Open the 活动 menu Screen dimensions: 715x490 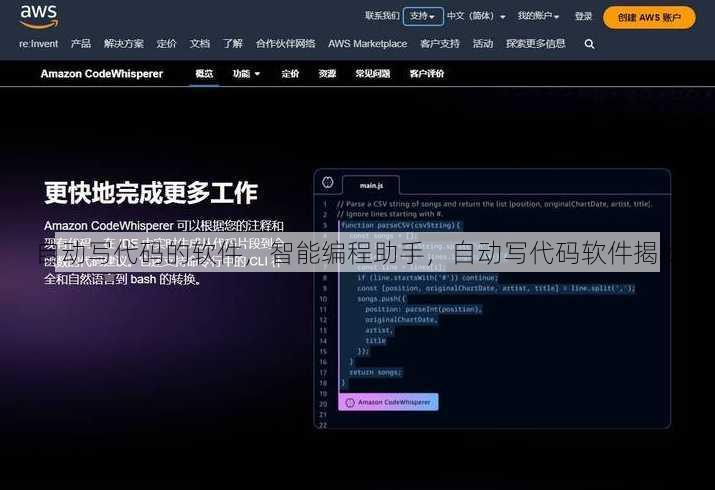click(483, 44)
